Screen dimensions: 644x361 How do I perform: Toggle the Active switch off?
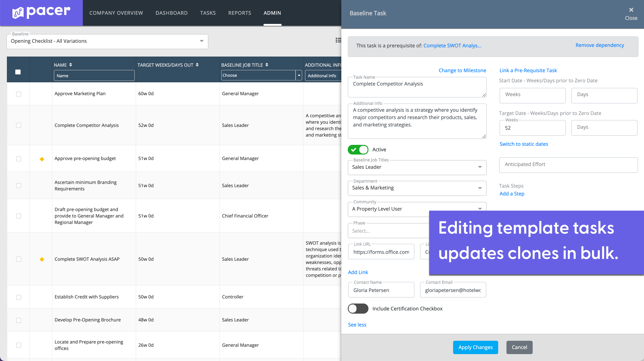(x=358, y=149)
